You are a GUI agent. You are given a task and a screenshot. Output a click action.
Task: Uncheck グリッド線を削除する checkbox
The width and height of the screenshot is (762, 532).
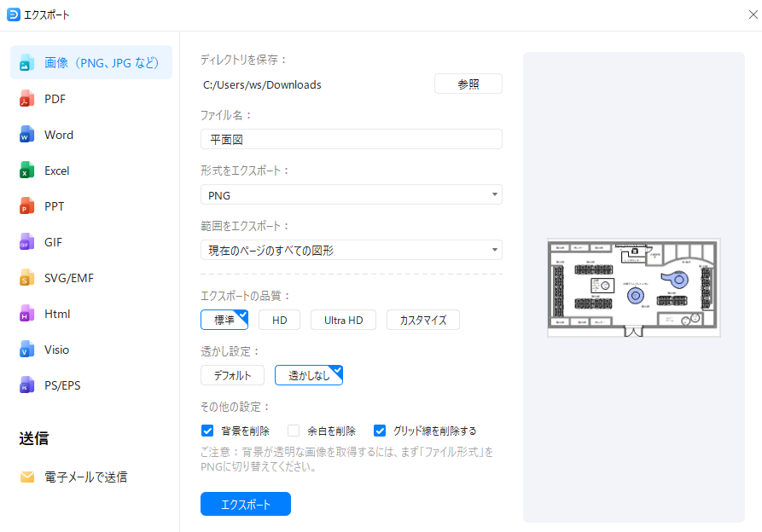click(380, 431)
